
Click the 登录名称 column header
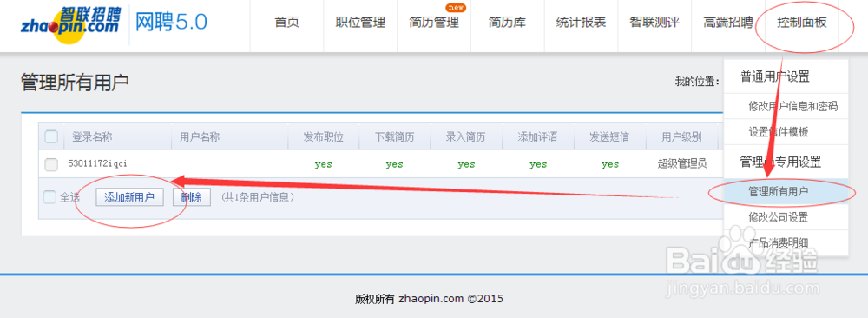pos(92,137)
